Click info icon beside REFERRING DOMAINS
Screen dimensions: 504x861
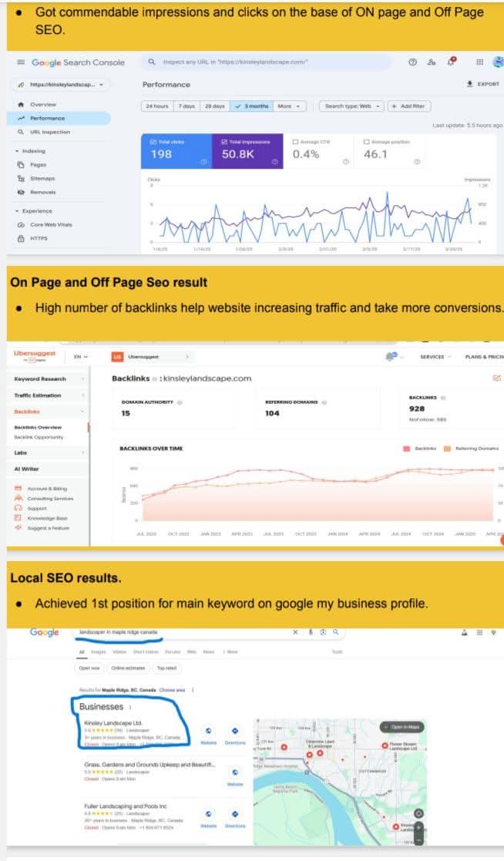pos(324,402)
